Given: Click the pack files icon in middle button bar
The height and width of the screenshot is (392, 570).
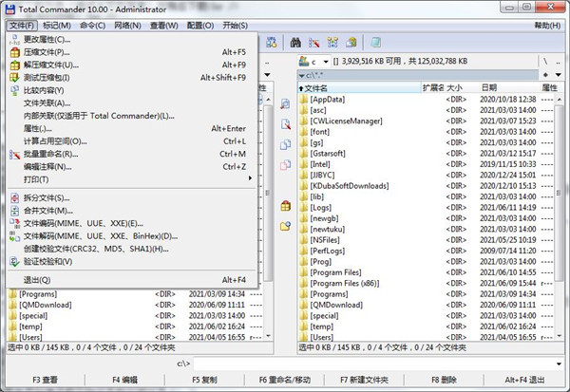Looking at the screenshot, I should pyautogui.click(x=285, y=205).
